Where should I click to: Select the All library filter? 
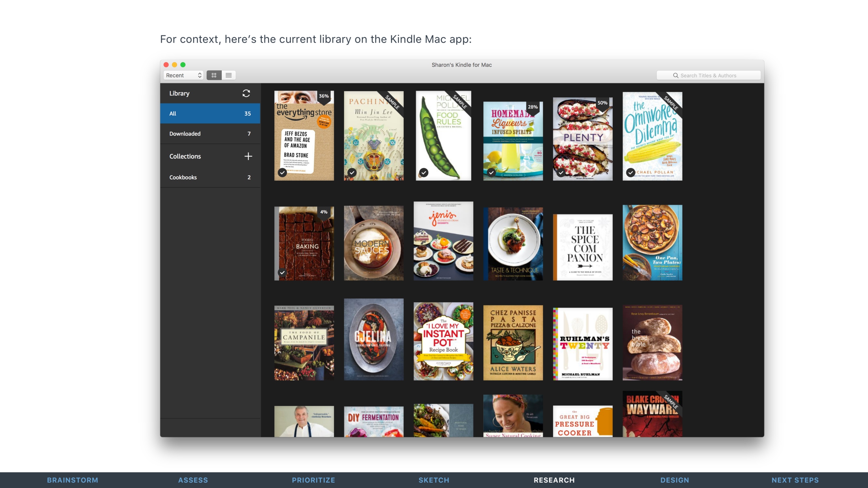pos(210,113)
